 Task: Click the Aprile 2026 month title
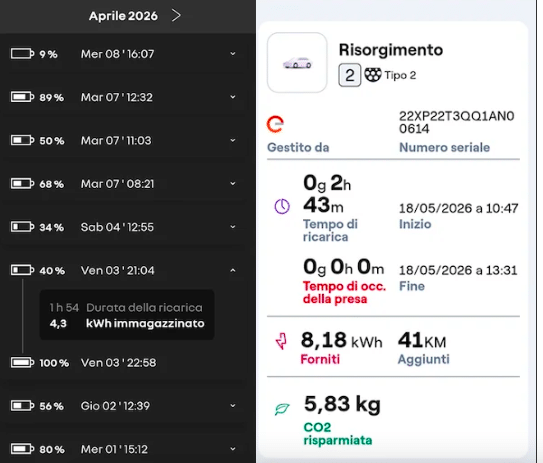(x=123, y=16)
